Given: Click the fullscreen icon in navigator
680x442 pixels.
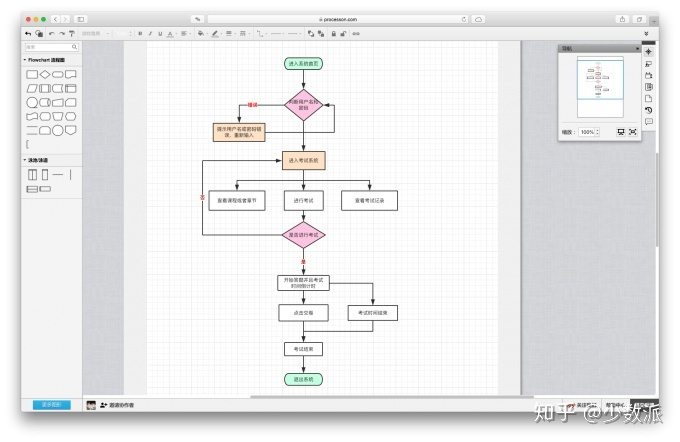Looking at the screenshot, I should [633, 132].
